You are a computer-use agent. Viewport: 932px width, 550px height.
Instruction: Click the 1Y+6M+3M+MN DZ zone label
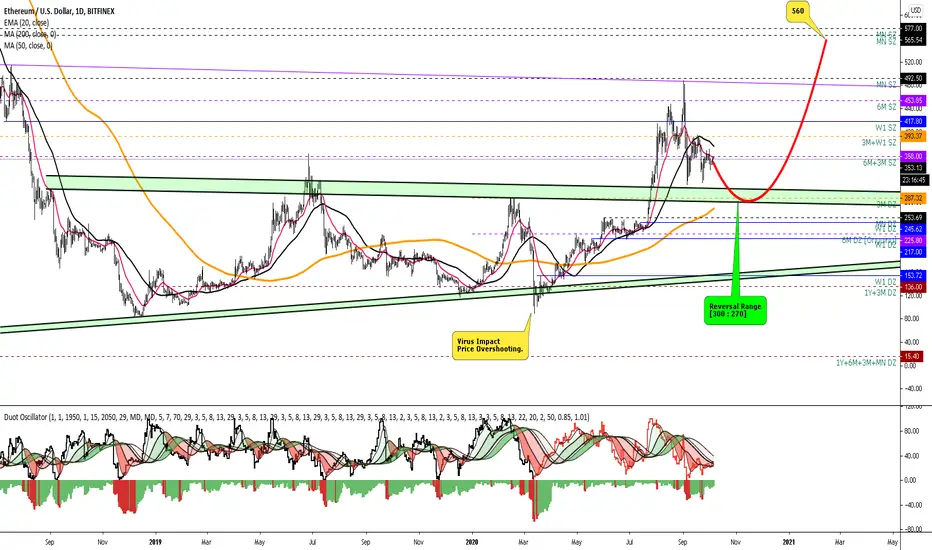[866, 362]
